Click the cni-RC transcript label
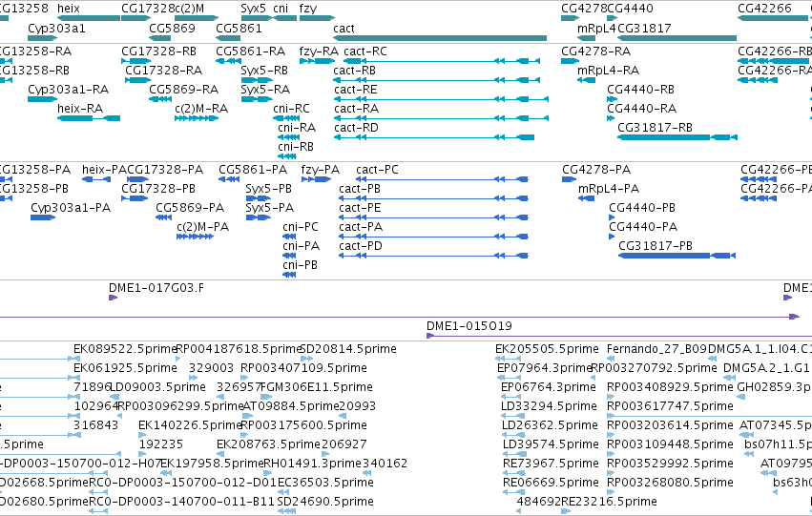 pos(292,109)
